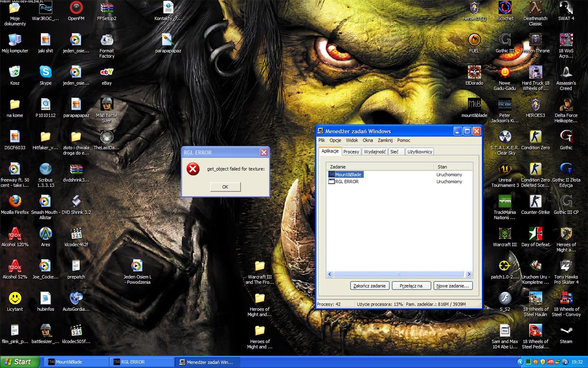This screenshot has height=368, width=588.
Task: Switch to Mount&Blade on the taskbar
Action: 76,362
